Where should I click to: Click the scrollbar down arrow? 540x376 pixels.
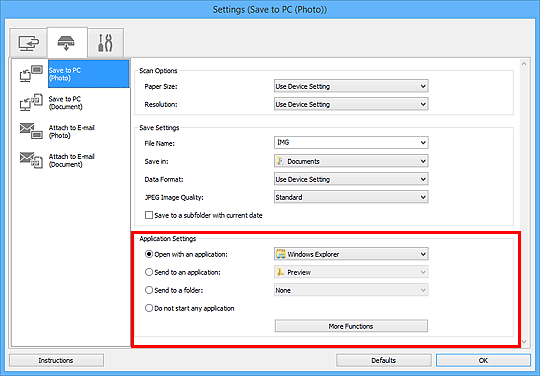pos(524,342)
